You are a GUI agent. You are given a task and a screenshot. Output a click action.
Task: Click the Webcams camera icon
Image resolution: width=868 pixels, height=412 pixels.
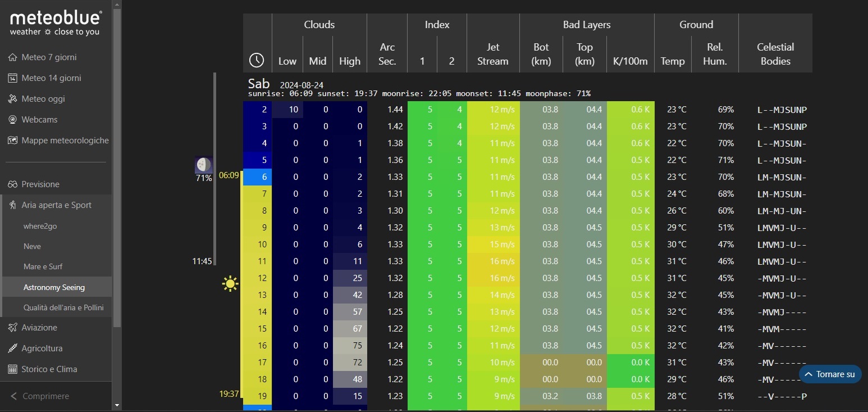13,120
